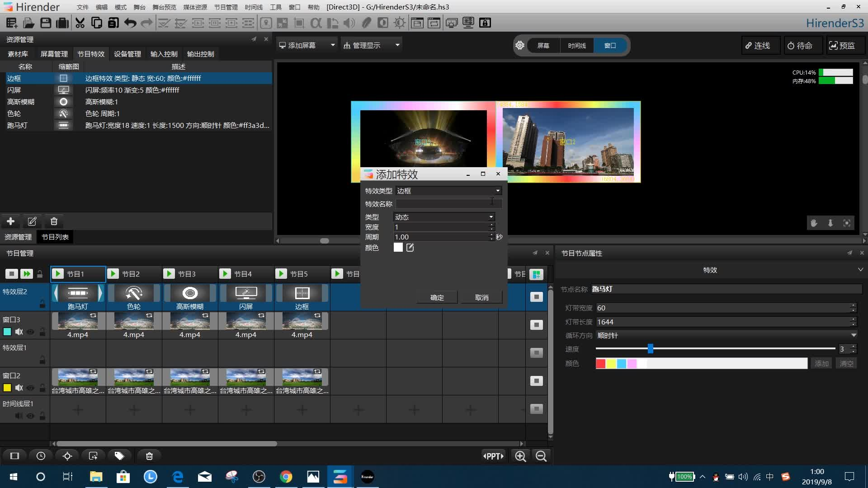868x488 pixels.
Task: Click the cut scissors toolbar icon
Action: pos(80,23)
